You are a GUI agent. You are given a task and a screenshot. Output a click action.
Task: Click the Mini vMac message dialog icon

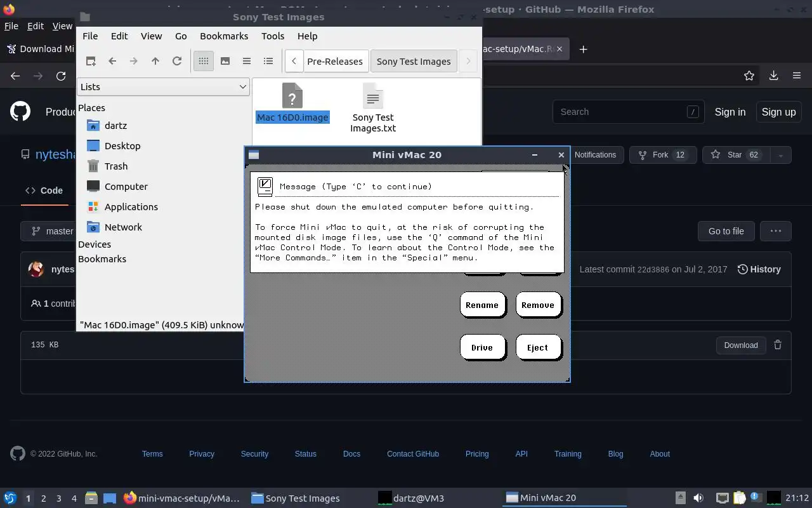tap(265, 186)
